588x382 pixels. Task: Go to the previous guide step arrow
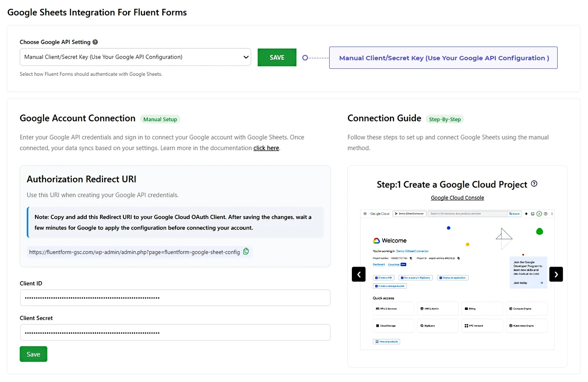359,274
